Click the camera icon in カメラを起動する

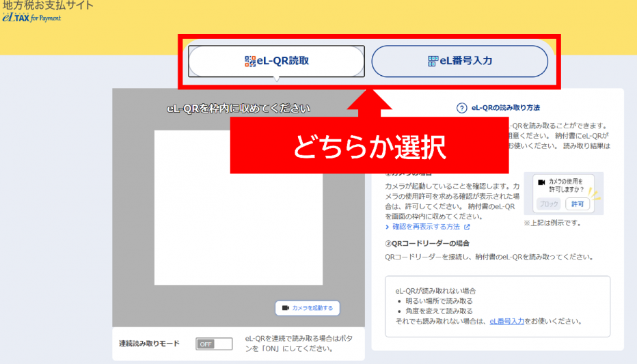(286, 308)
